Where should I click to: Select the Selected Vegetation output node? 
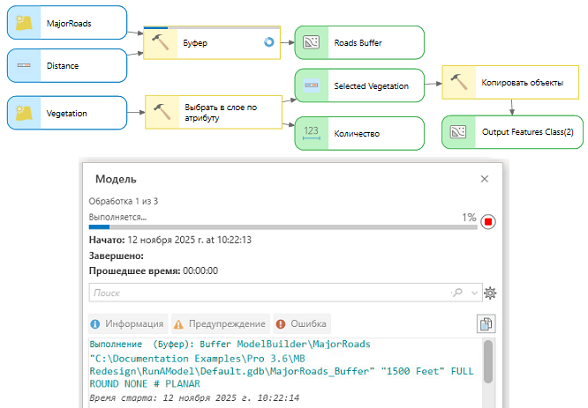360,86
